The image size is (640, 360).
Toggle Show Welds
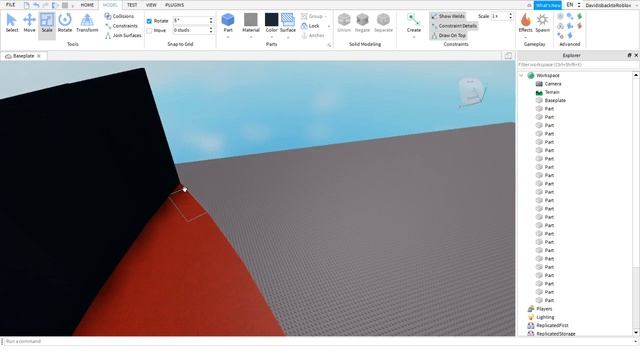click(447, 16)
